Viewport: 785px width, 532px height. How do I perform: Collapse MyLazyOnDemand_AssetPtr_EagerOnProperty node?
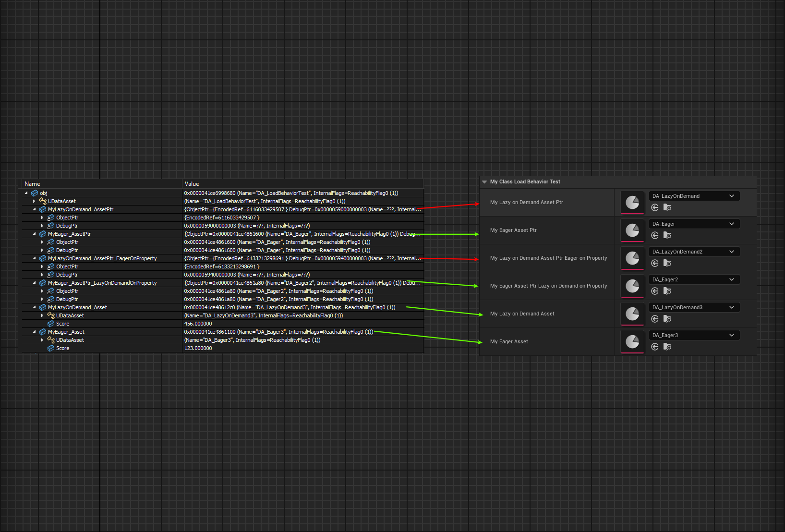[35, 258]
